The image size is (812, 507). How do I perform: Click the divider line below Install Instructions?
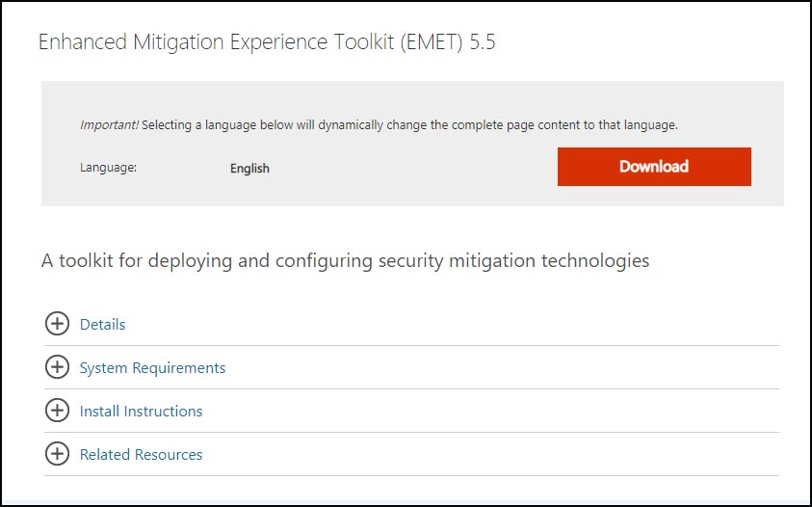click(411, 432)
